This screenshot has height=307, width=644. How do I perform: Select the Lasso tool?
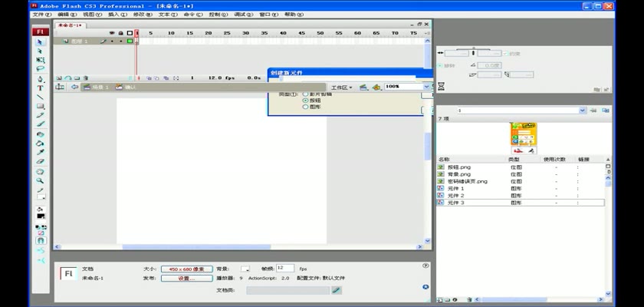tap(40, 68)
